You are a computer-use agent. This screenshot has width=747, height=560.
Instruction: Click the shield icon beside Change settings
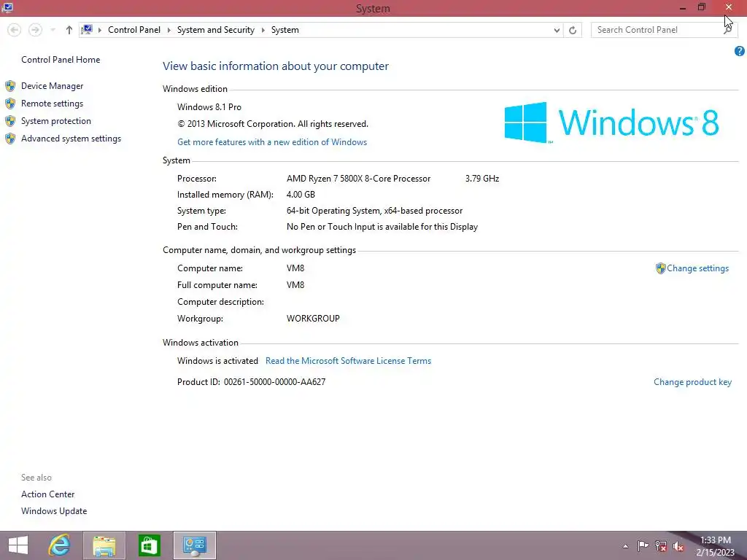[660, 268]
